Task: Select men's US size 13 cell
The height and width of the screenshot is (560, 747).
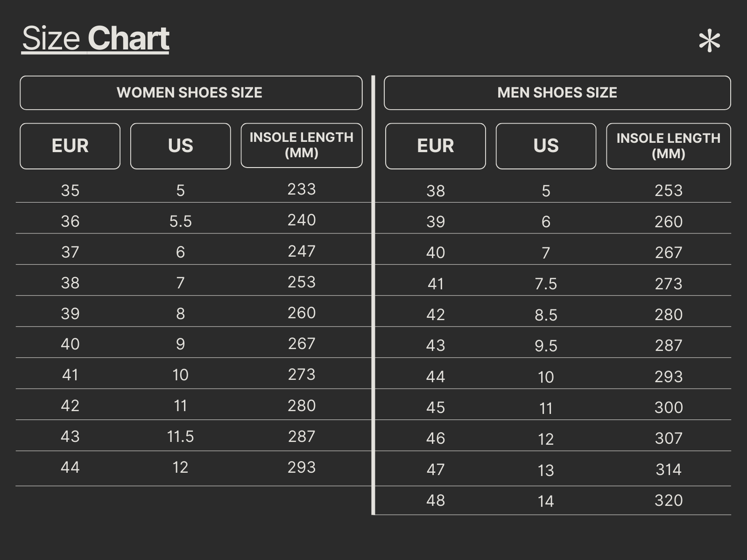Action: 546,470
